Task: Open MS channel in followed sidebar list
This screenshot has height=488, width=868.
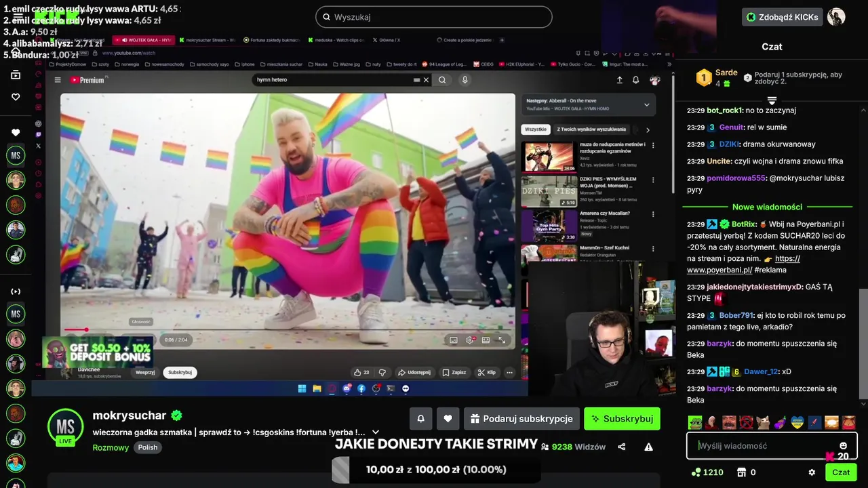Action: click(16, 155)
